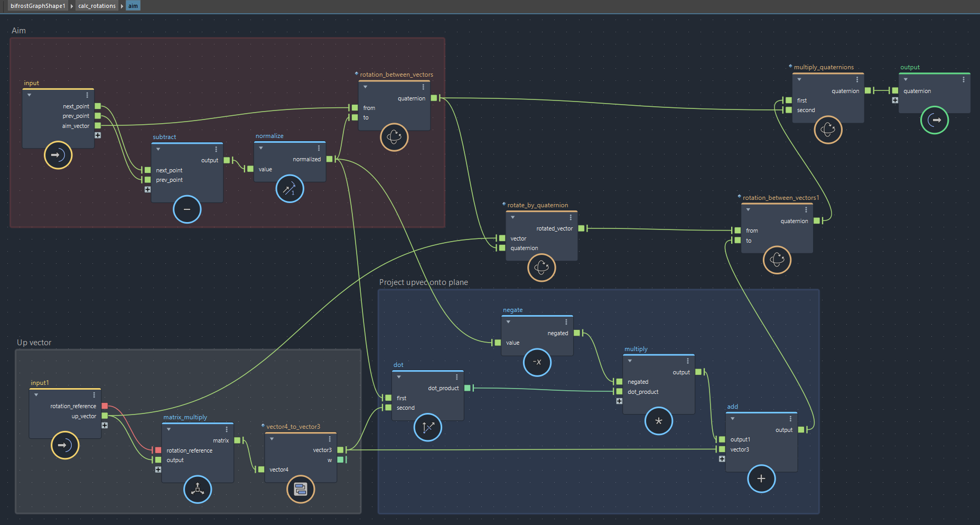Viewport: 980px width, 525px height.
Task: Click the add node plus icon
Action: [x=761, y=478]
